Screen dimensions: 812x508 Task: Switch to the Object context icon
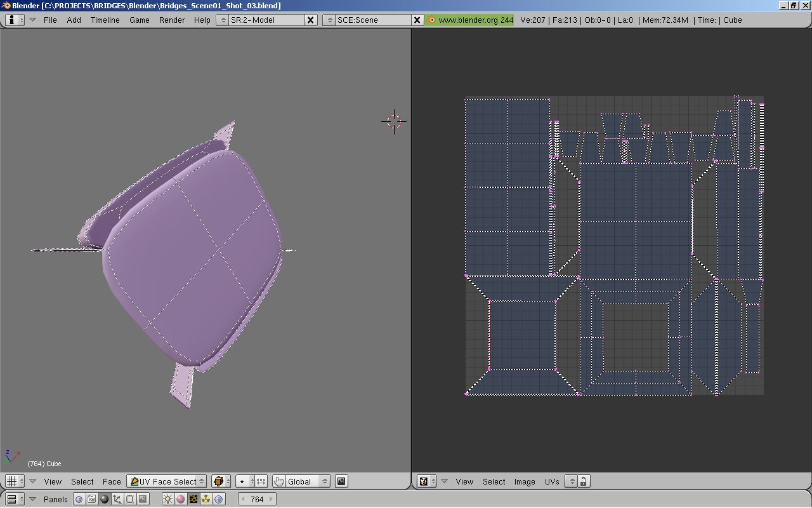coord(117,499)
